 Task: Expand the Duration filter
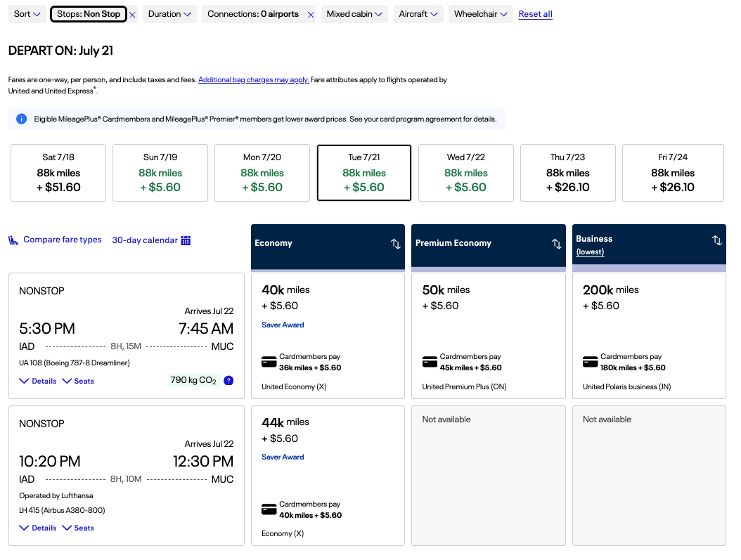coord(169,14)
